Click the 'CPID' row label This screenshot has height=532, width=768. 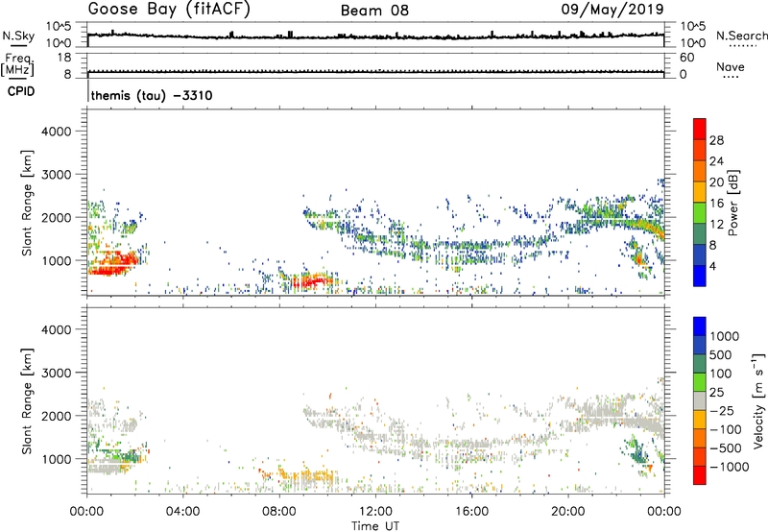point(21,91)
